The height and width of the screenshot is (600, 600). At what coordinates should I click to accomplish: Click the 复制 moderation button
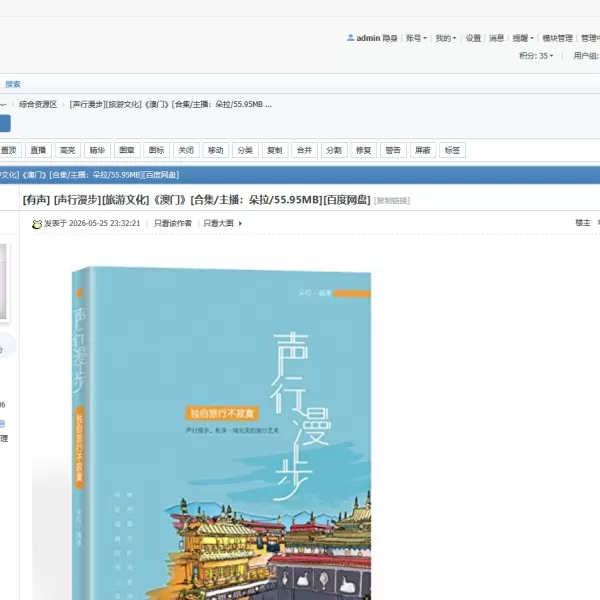tap(275, 150)
